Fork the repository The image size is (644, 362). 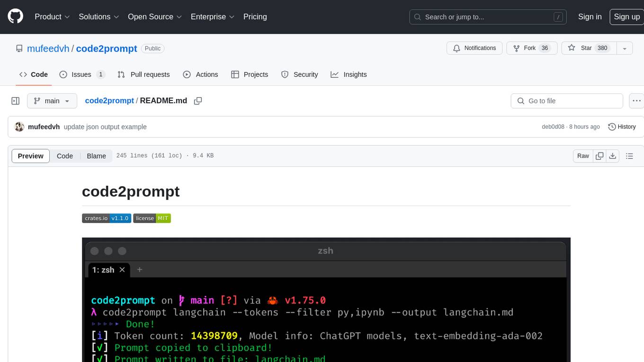(x=532, y=48)
